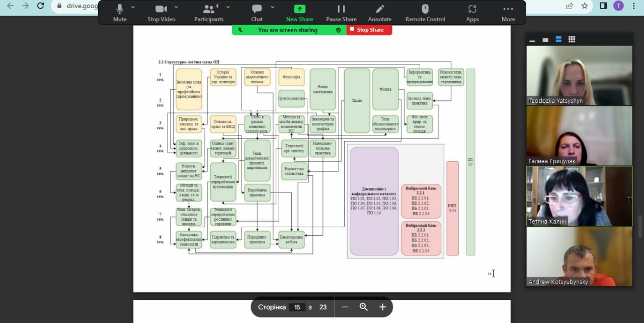Expand the arrow beside Participants
Screen dimensions: 644x323
click(x=228, y=8)
